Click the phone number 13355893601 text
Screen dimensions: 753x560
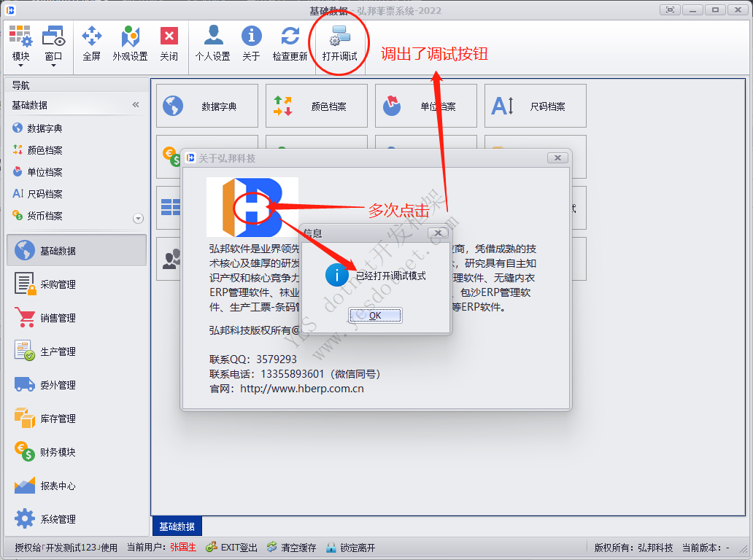pyautogui.click(x=293, y=374)
